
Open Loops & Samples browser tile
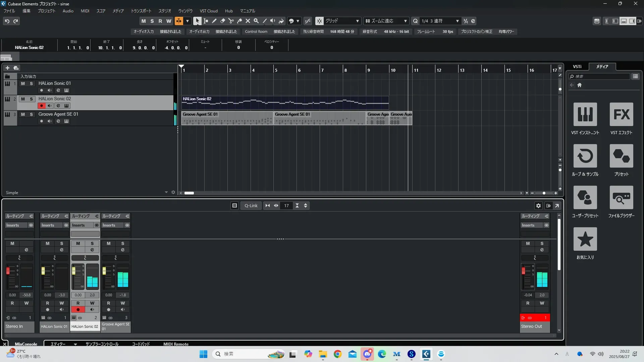pyautogui.click(x=585, y=156)
